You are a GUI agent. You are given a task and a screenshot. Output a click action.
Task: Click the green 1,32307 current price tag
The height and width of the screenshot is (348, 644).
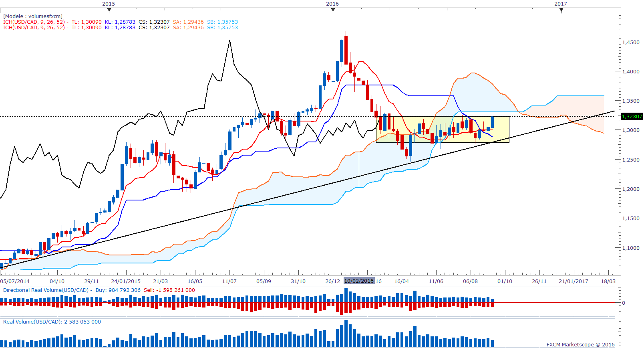coord(632,117)
